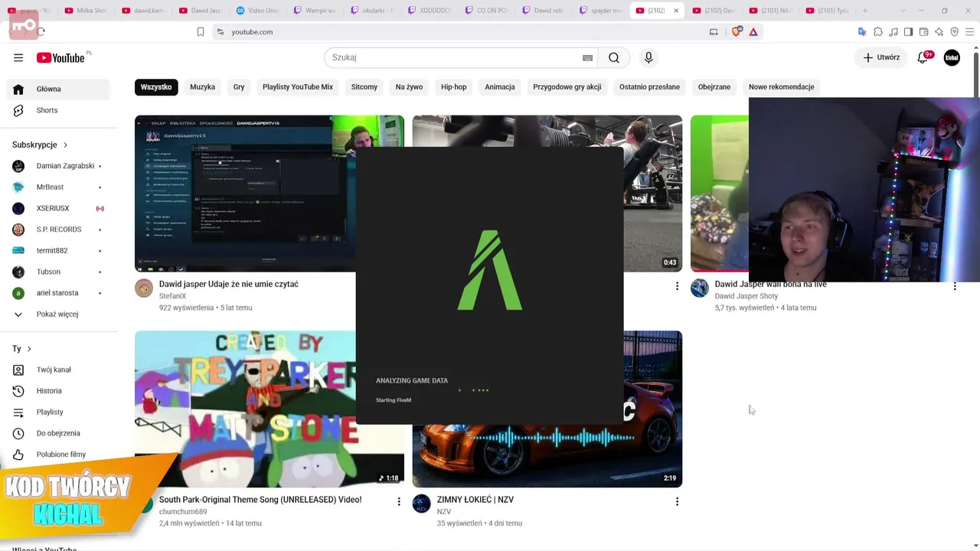
Task: Open the Brave VPN shield icon
Action: [954, 31]
